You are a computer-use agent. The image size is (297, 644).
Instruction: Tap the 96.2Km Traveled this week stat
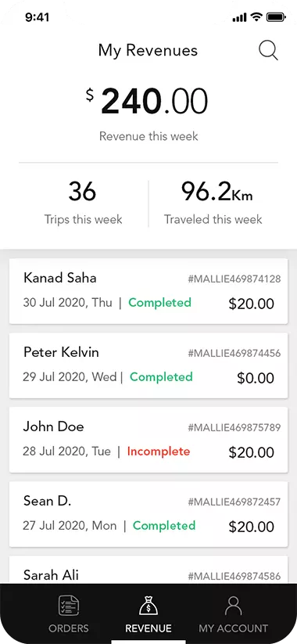(213, 203)
